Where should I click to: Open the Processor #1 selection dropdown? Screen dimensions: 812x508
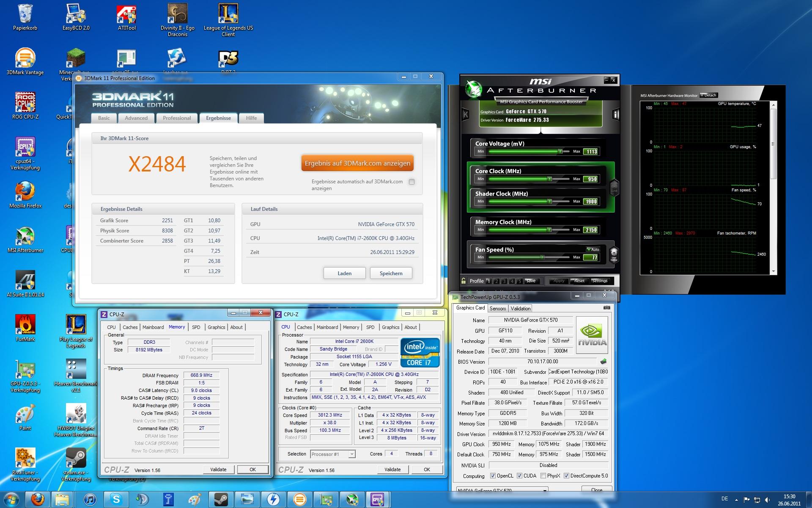[332, 454]
